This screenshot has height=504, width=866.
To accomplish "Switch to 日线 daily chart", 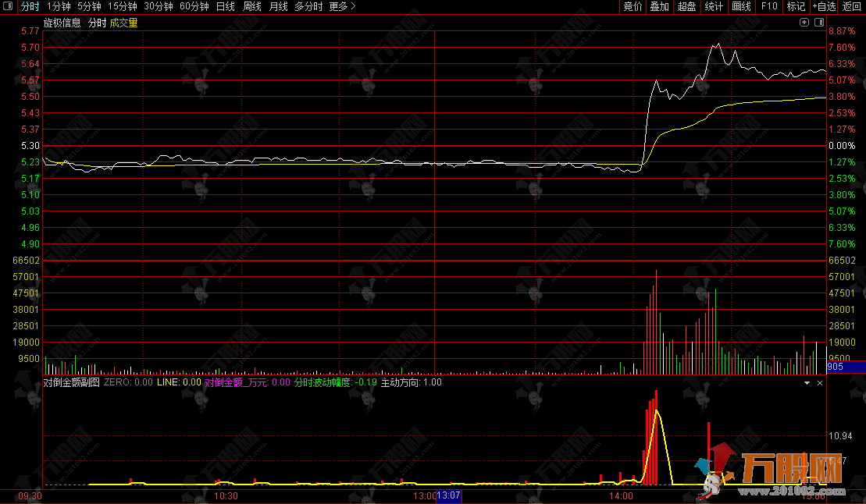I will coord(225,6).
